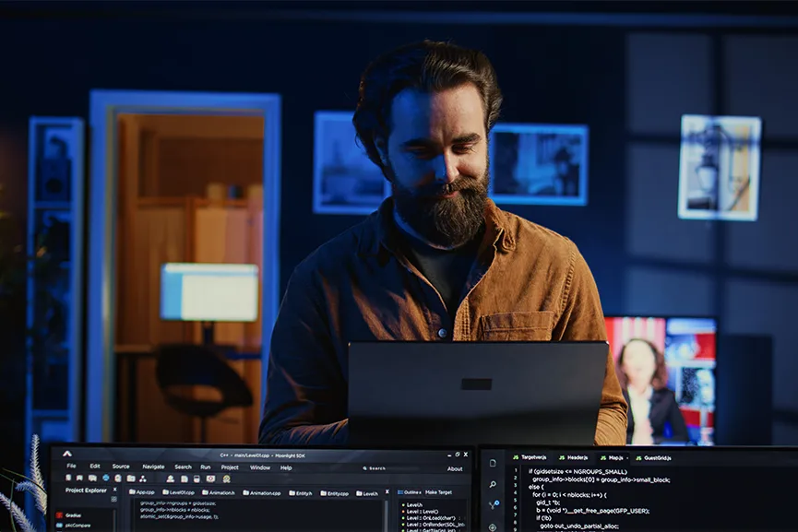Click the Run and Debug sidebar icon
798x532 pixels.
coord(493,526)
